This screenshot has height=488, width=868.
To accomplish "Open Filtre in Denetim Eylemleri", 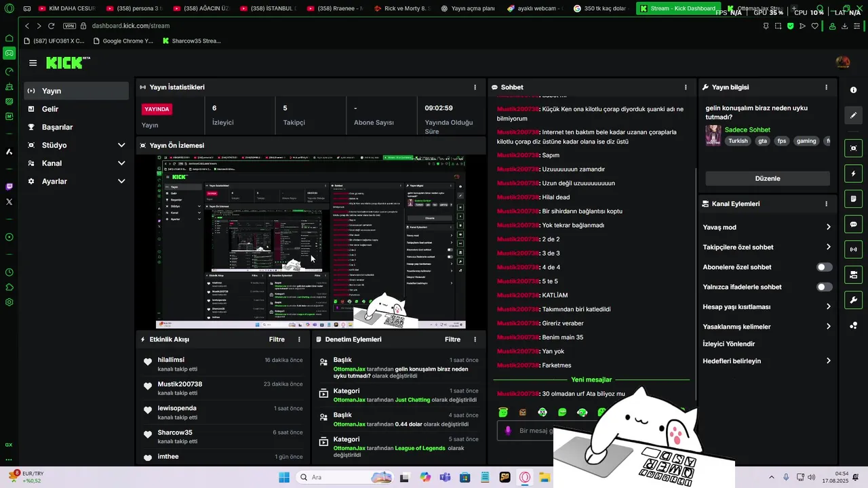I will pyautogui.click(x=452, y=340).
